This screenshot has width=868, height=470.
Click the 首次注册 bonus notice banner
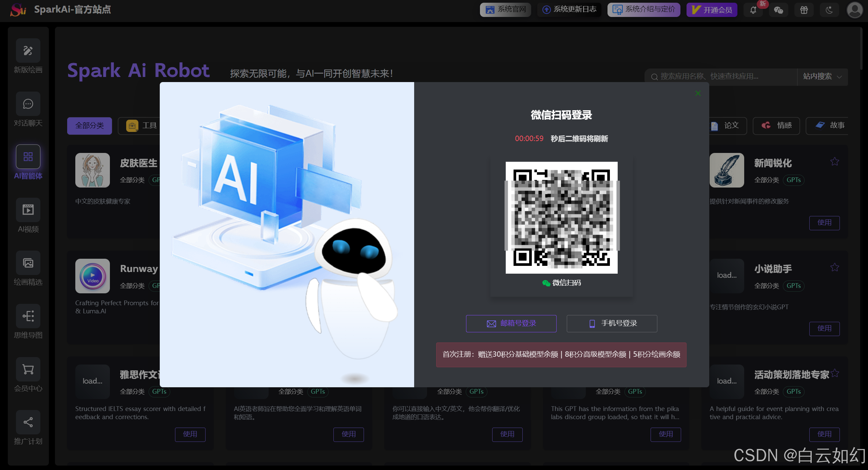click(561, 355)
